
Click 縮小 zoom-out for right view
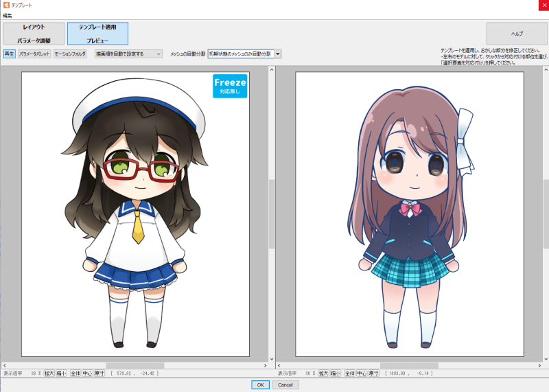tap(336, 373)
